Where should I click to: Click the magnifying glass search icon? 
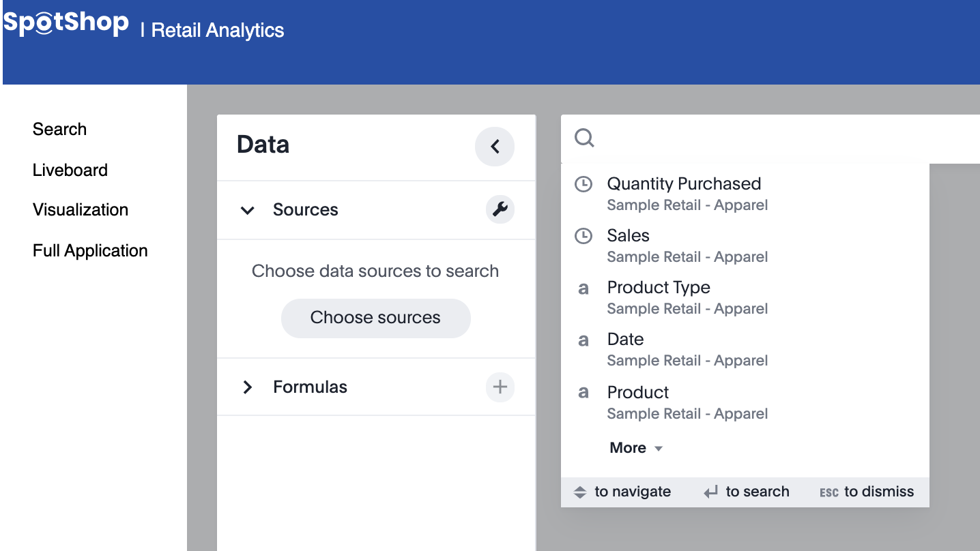click(584, 138)
